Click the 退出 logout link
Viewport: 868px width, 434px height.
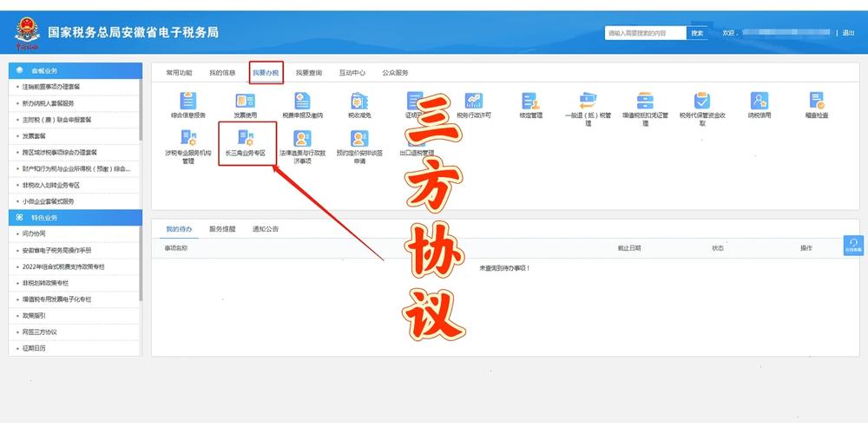point(849,33)
